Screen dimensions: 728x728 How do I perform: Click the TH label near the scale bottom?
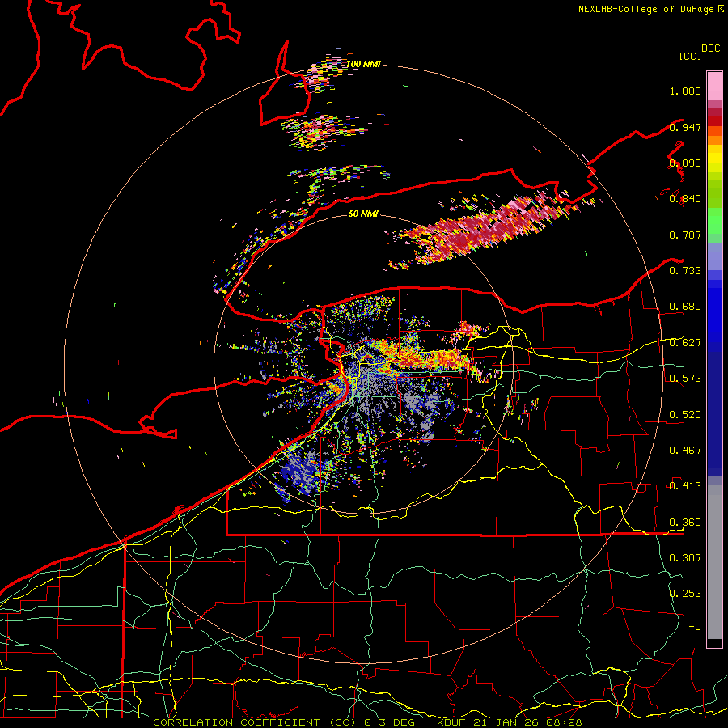click(x=695, y=630)
